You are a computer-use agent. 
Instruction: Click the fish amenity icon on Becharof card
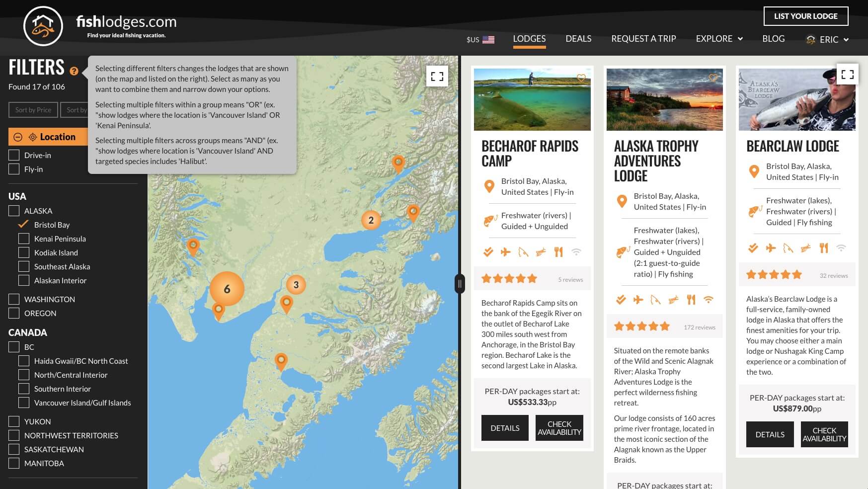541,252
